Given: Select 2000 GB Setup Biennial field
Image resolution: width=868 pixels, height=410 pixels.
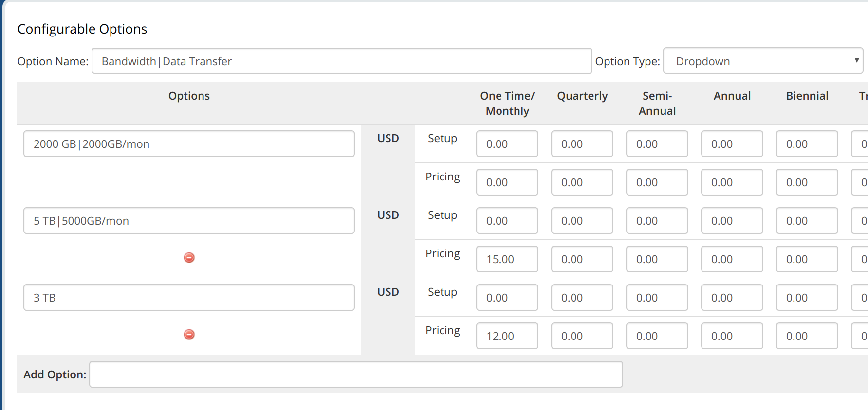Looking at the screenshot, I should [807, 143].
